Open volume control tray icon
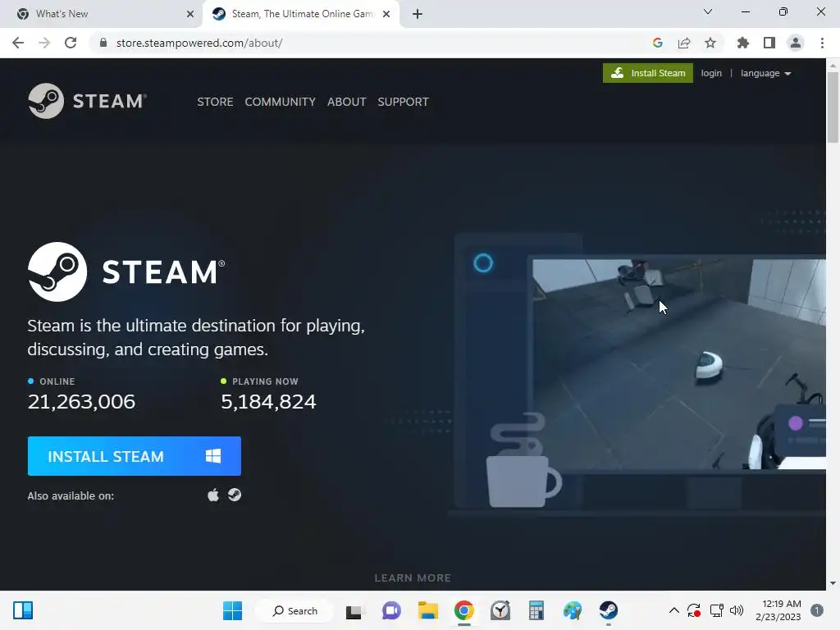Image resolution: width=840 pixels, height=630 pixels. click(737, 610)
